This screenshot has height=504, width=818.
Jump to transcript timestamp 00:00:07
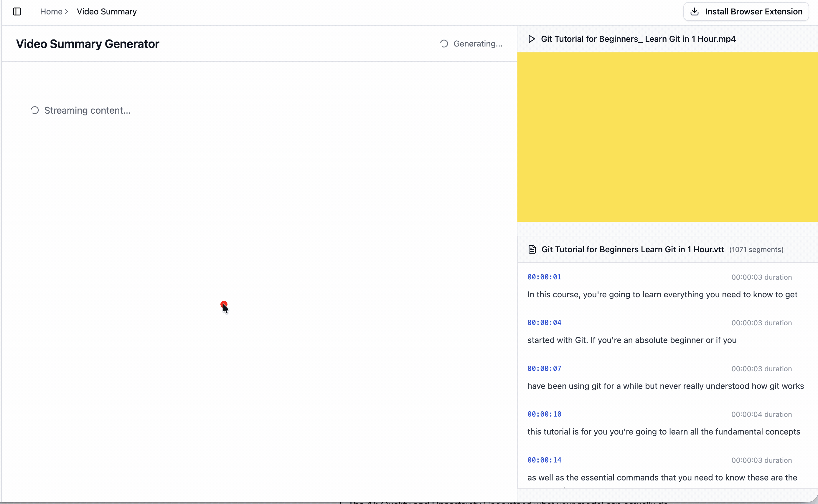point(544,368)
